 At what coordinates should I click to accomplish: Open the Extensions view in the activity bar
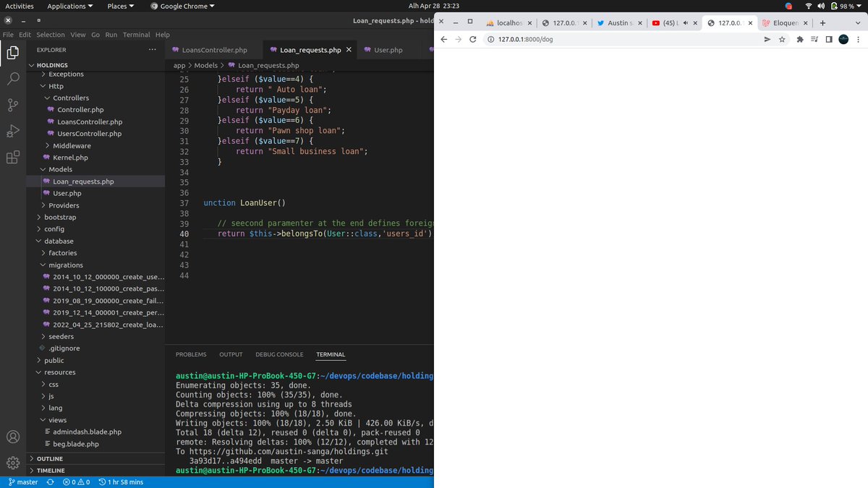click(x=13, y=158)
